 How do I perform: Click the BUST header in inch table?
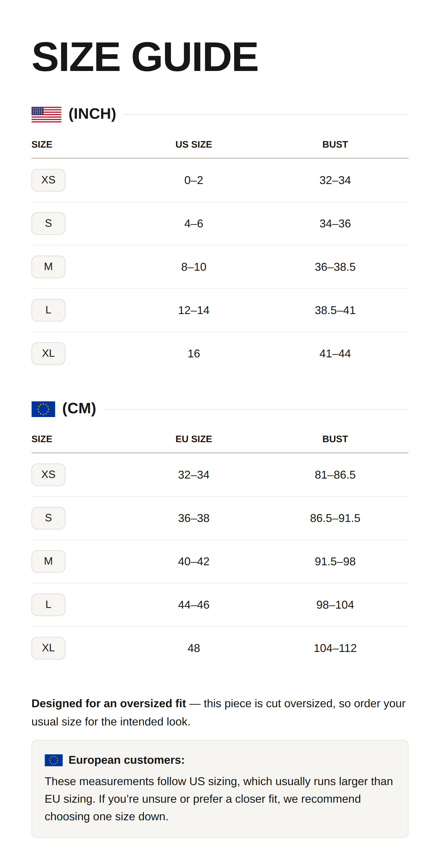pos(335,144)
